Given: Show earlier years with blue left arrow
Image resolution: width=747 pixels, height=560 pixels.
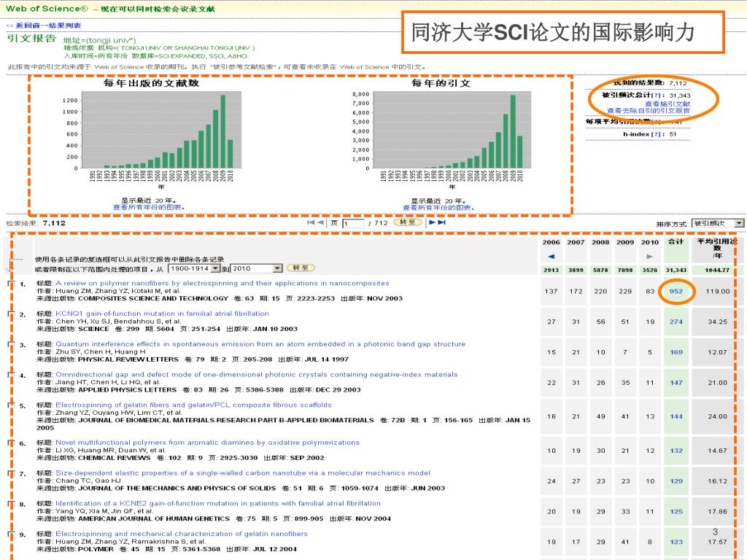Looking at the screenshot, I should pyautogui.click(x=551, y=257).
